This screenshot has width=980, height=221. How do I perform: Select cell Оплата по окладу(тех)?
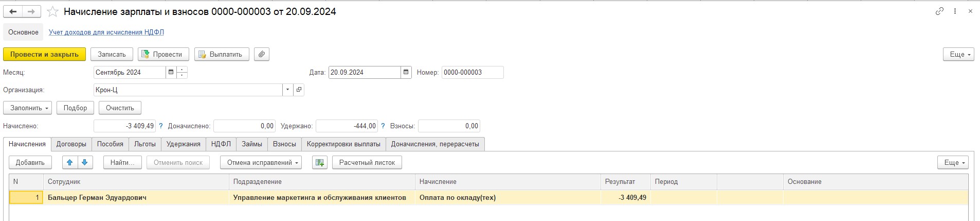pos(507,197)
